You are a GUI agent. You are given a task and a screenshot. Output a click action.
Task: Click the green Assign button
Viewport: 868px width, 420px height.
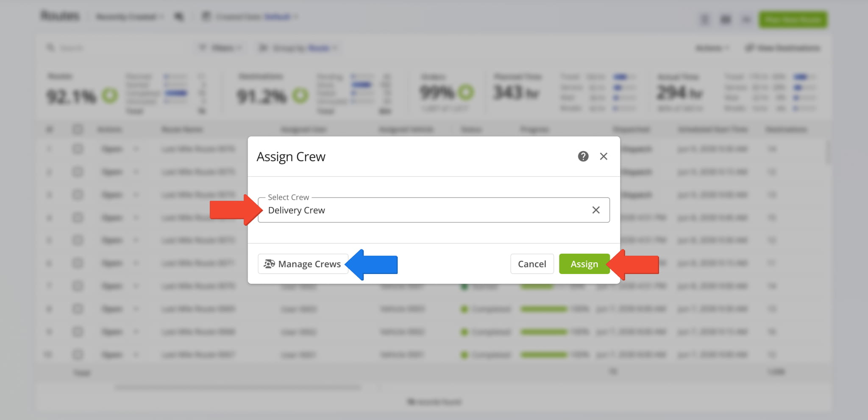point(584,264)
